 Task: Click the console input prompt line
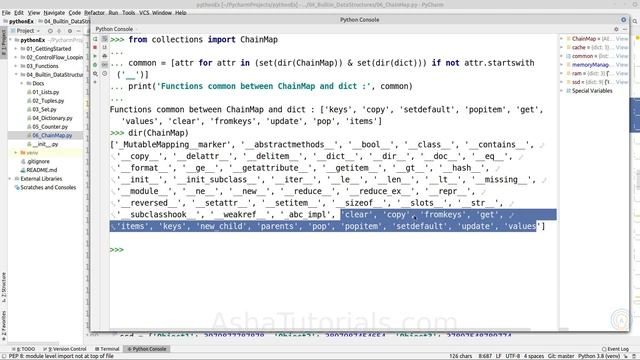pyautogui.click(x=333, y=249)
